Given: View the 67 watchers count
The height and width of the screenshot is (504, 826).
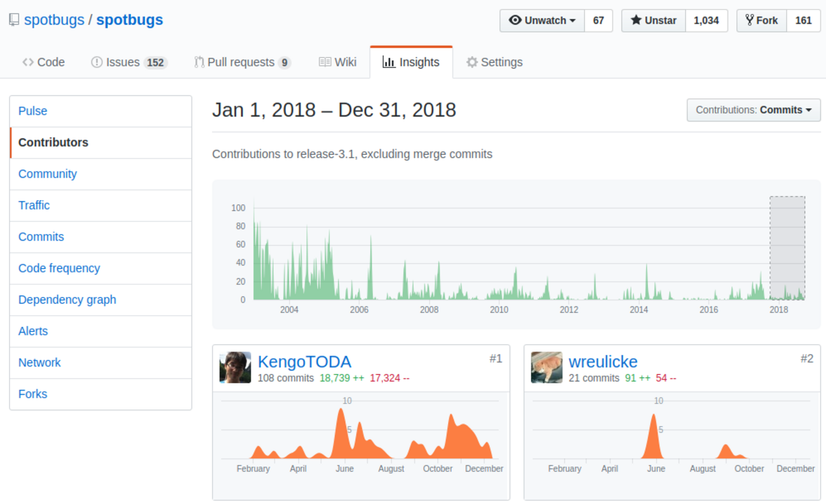Looking at the screenshot, I should point(599,20).
